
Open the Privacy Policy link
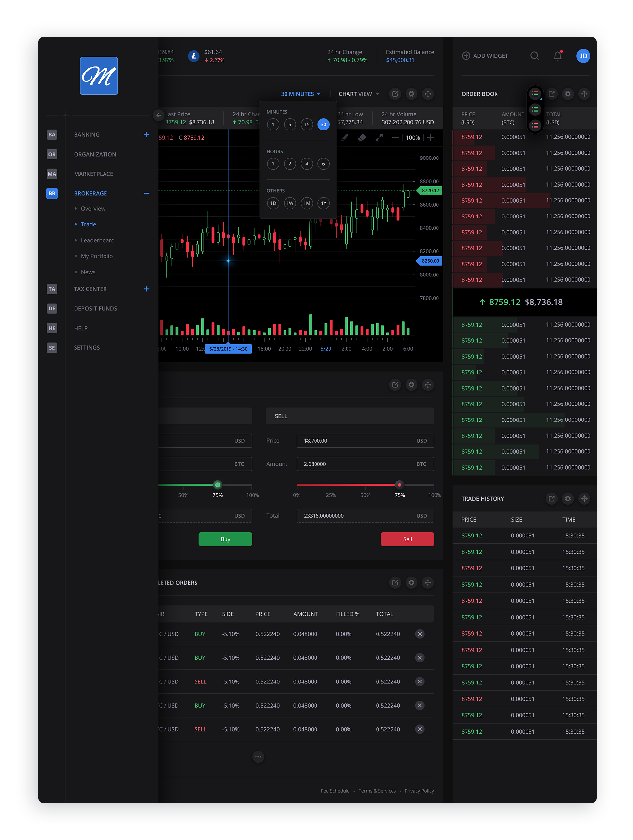[419, 790]
